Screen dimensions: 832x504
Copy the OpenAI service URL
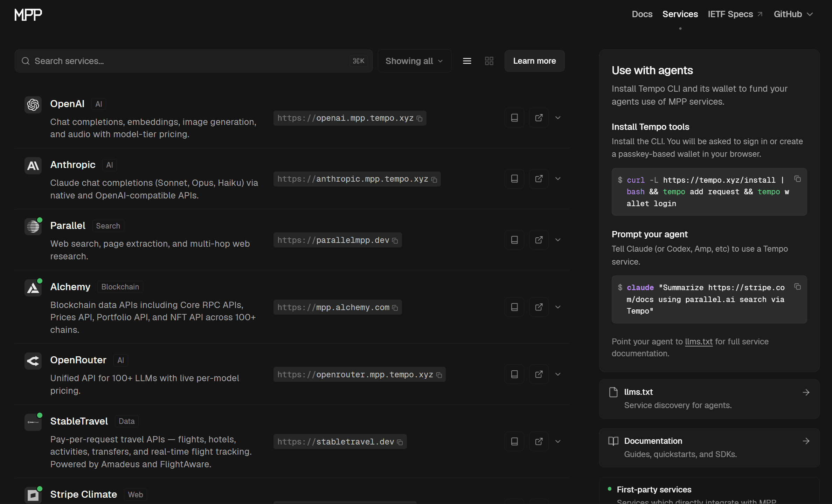420,119
